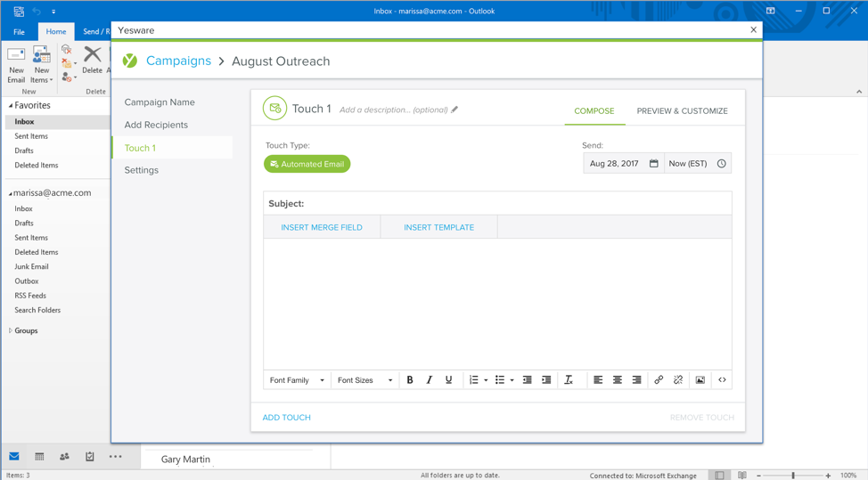
Task: Remove the hyperlink
Action: coord(678,380)
